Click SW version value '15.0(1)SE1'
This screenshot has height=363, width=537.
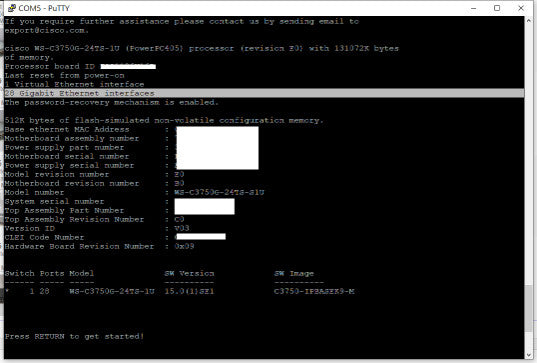(189, 291)
